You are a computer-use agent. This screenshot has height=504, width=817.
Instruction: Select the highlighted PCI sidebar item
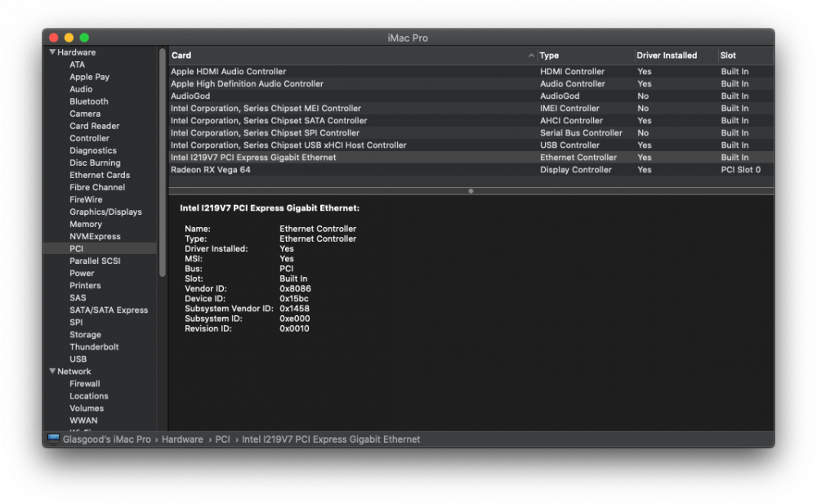(100, 248)
